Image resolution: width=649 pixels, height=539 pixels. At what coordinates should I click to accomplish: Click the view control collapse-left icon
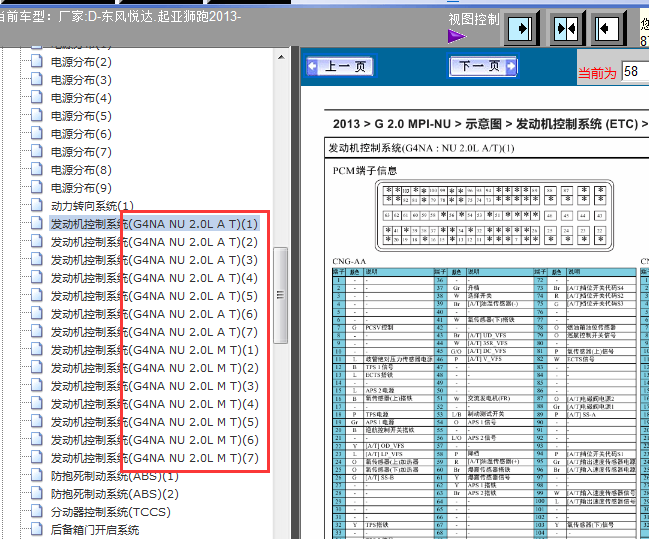coord(608,29)
